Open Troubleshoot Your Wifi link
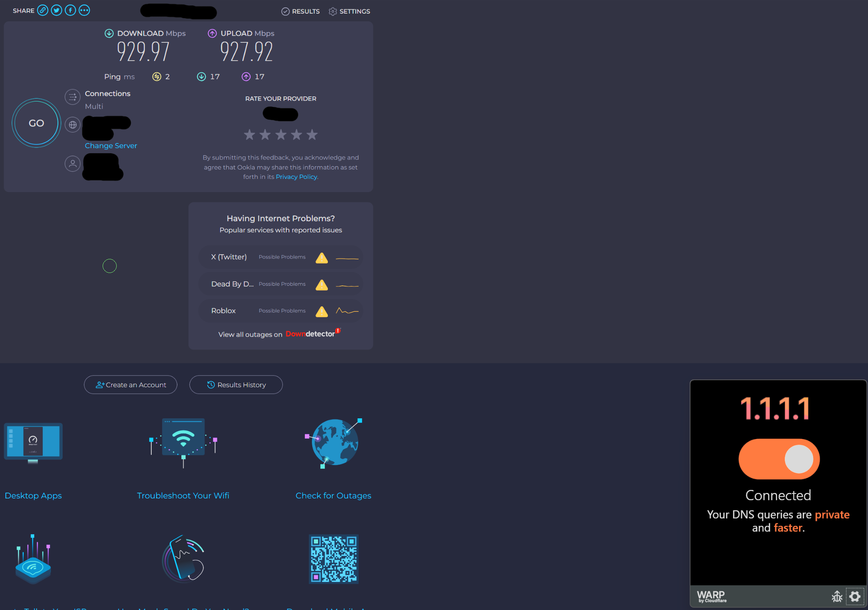 183,495
